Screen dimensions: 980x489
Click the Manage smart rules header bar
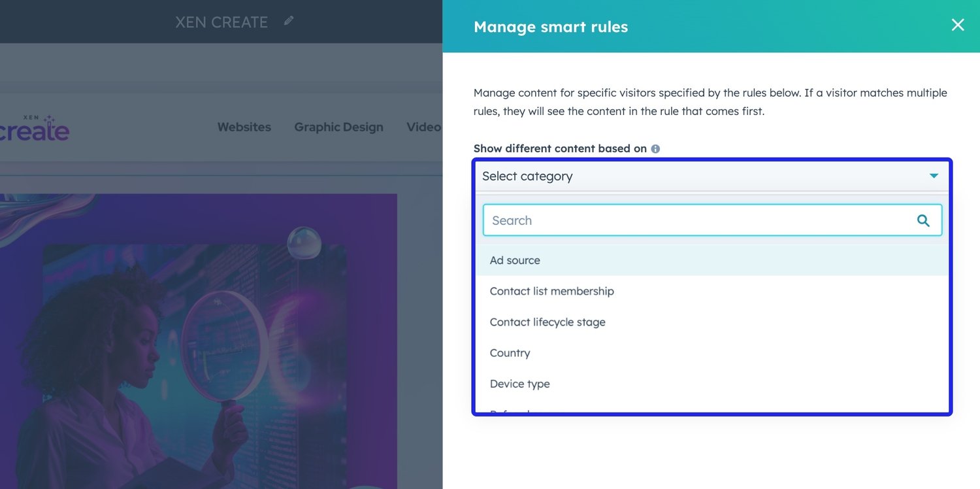[550, 27]
